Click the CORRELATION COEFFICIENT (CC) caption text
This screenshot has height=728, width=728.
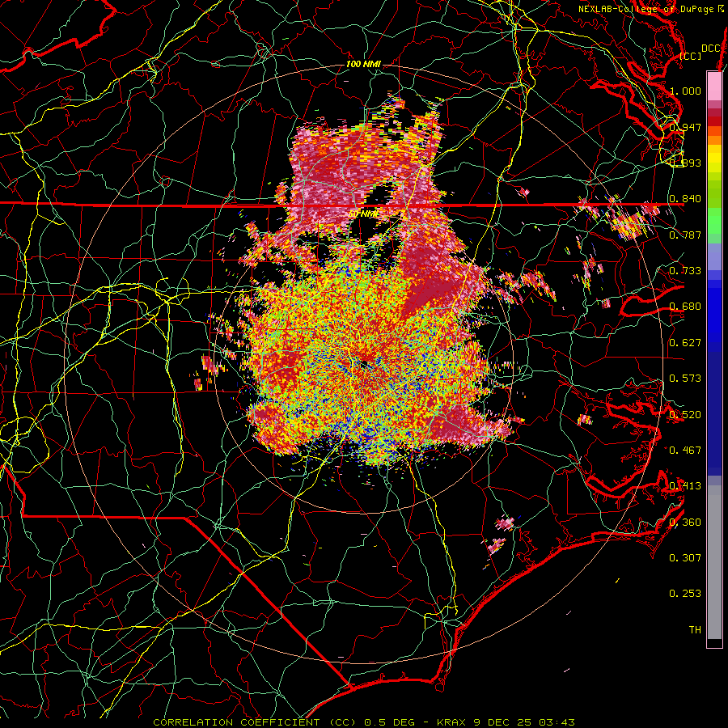click(255, 722)
